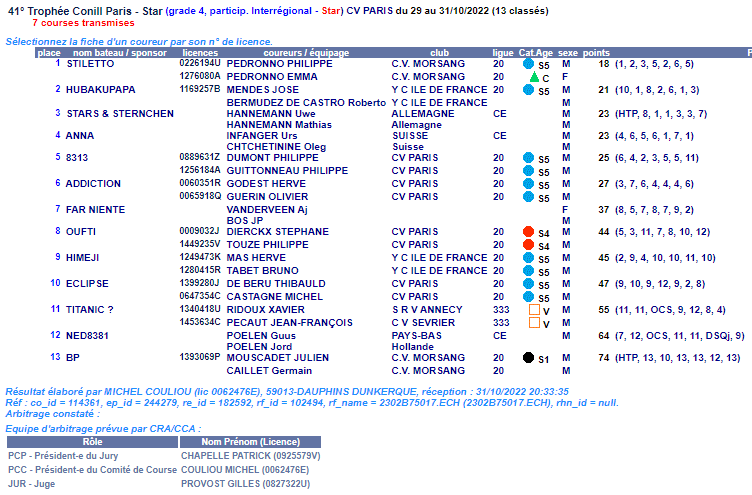Open licence 0009032J for Dierckx Stephane
Image resolution: width=752 pixels, height=495 pixels.
[199, 231]
